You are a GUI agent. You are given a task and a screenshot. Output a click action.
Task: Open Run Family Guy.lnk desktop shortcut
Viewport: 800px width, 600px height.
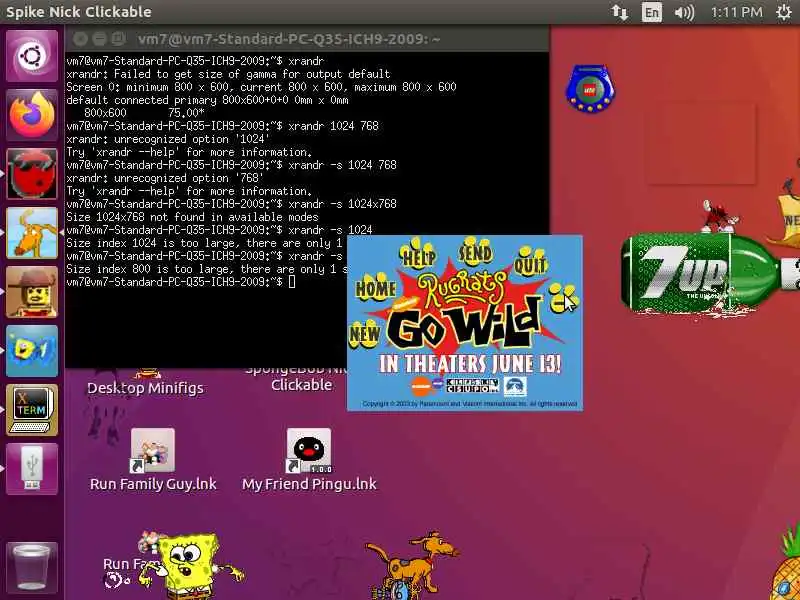[153, 460]
